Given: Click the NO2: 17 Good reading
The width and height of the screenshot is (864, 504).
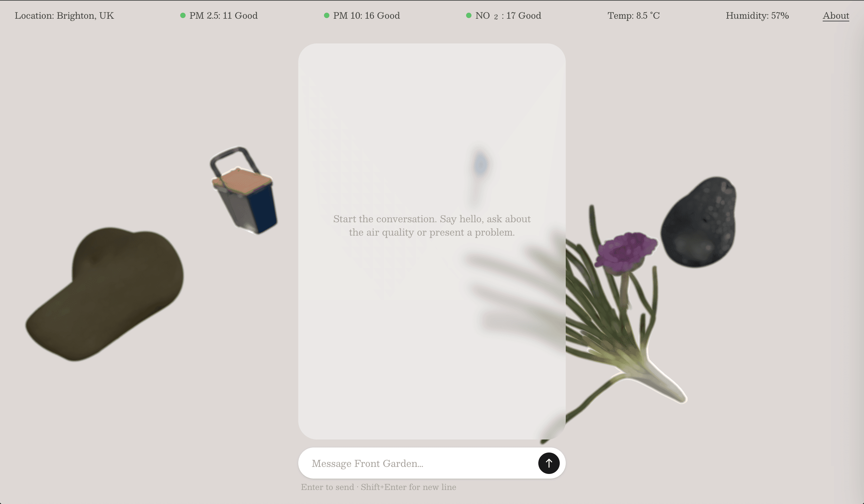Looking at the screenshot, I should click(508, 16).
